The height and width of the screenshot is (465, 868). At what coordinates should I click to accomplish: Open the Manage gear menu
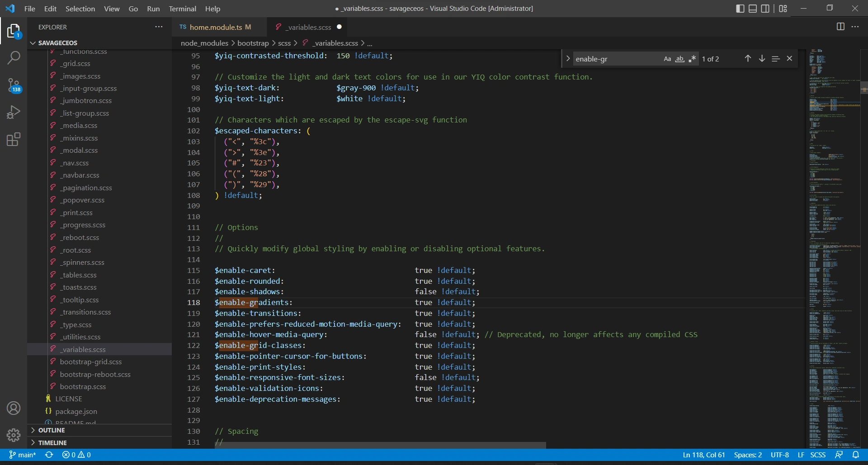pyautogui.click(x=14, y=435)
